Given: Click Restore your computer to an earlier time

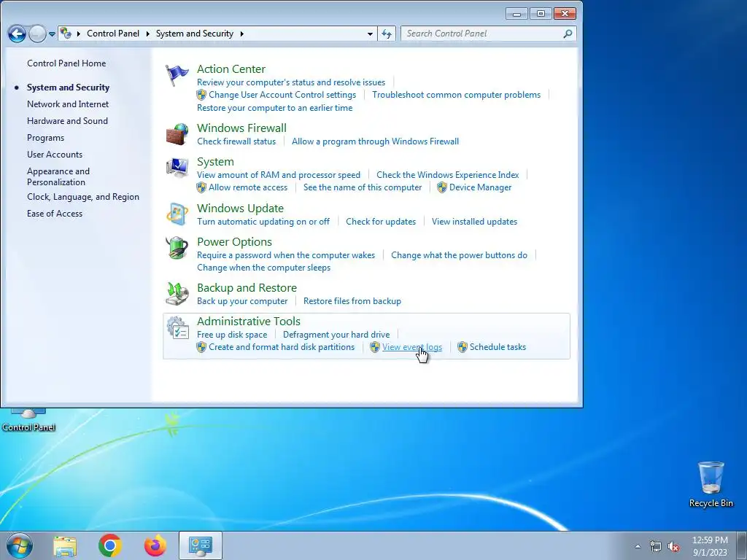Looking at the screenshot, I should [x=274, y=108].
